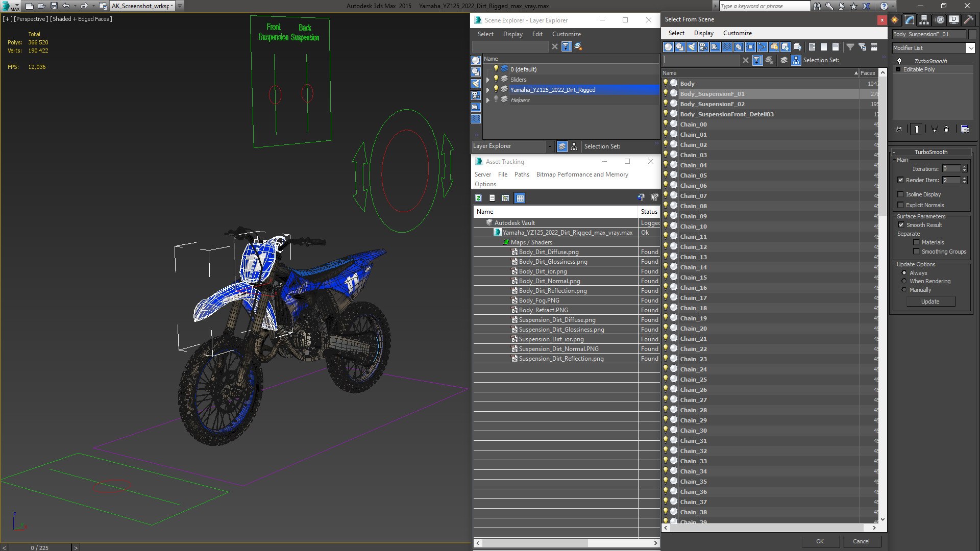Open the Display command panel tab

point(953,20)
